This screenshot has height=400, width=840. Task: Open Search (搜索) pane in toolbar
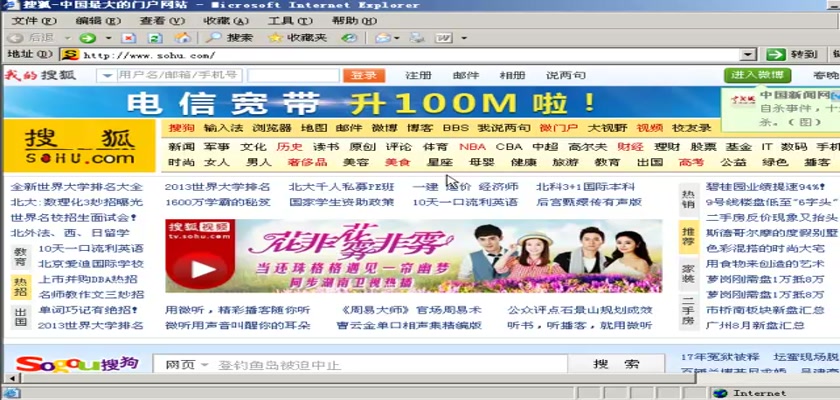[x=229, y=38]
